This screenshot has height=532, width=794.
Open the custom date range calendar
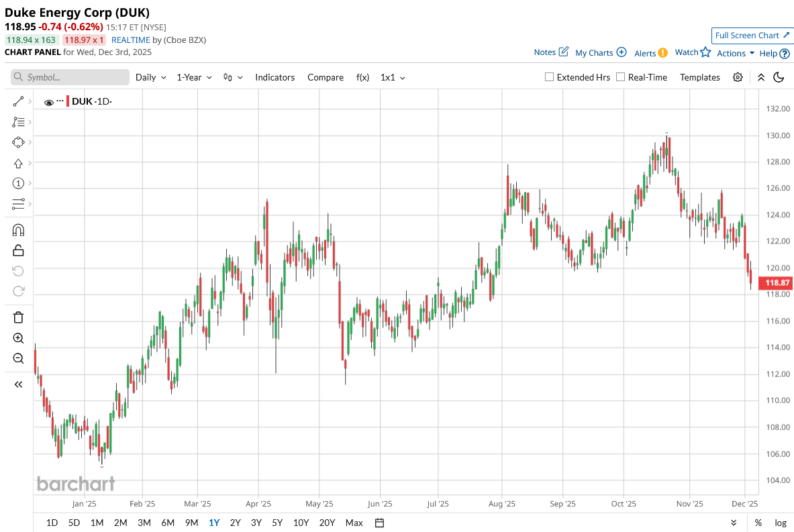(x=379, y=523)
